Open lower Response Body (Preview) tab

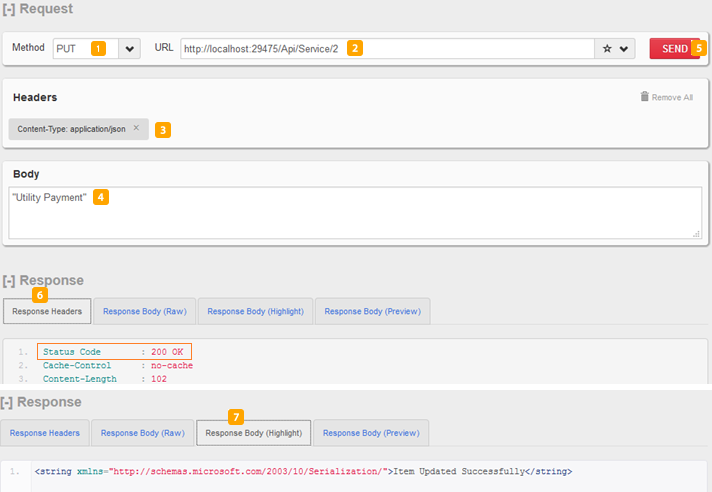coord(371,433)
